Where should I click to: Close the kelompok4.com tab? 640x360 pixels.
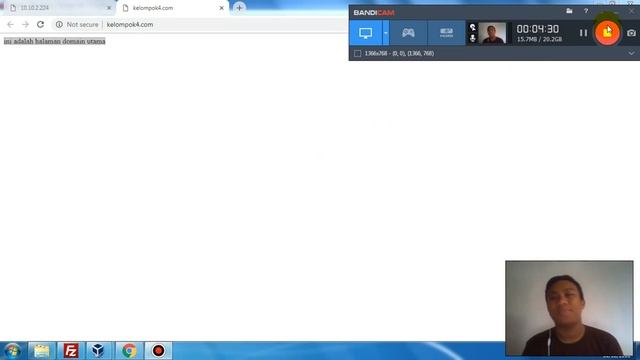[222, 8]
